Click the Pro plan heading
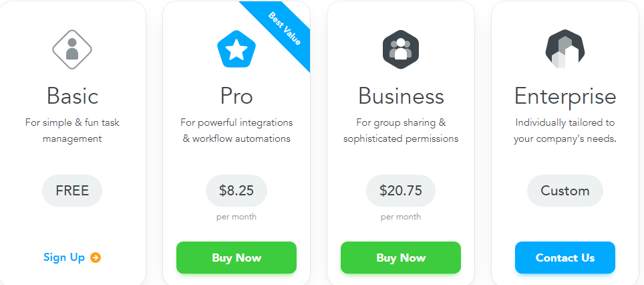The image size is (644, 285). [236, 96]
